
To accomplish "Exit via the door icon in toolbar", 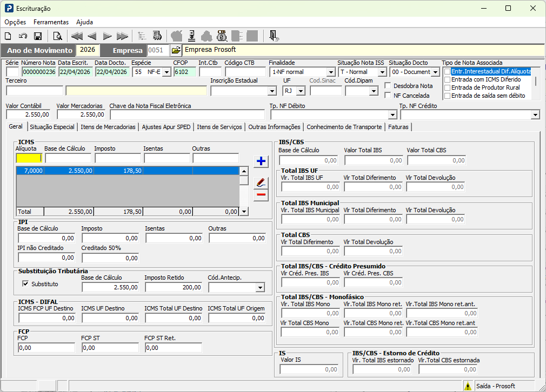I will [x=274, y=36].
